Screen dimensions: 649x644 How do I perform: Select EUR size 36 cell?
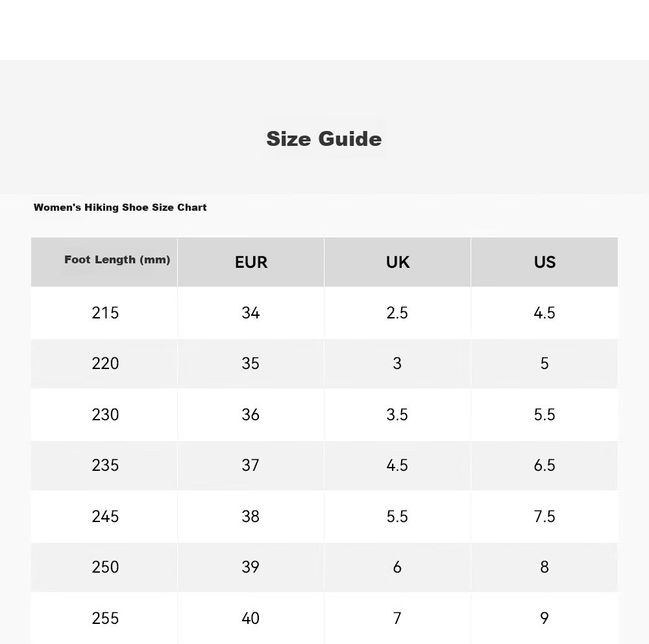251,414
